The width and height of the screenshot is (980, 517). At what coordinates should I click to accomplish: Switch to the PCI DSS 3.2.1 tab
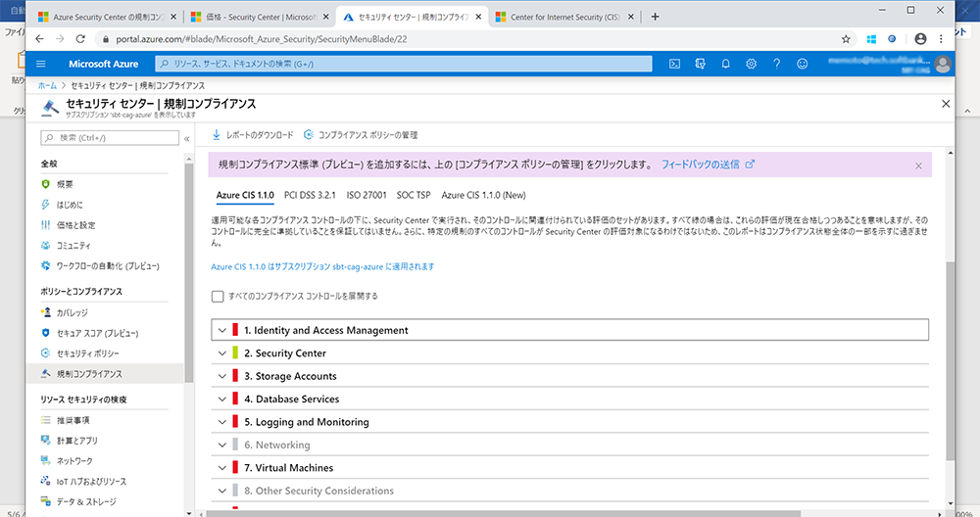(310, 196)
